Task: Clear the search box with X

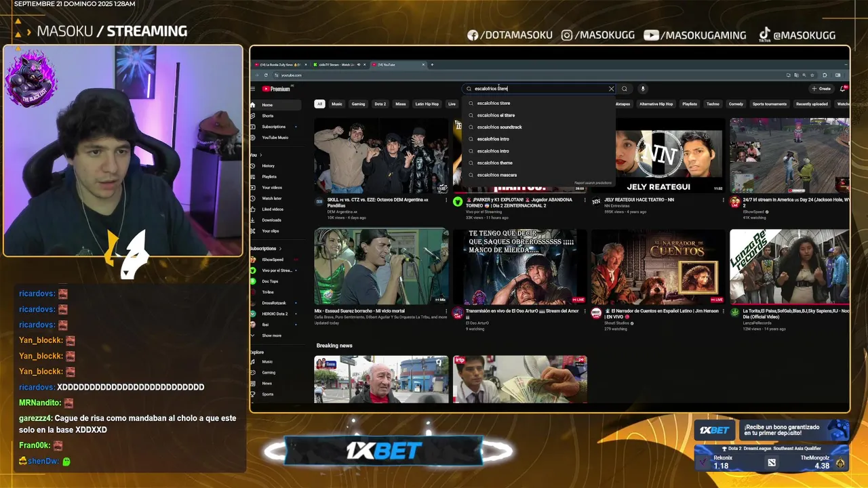Action: pos(611,89)
